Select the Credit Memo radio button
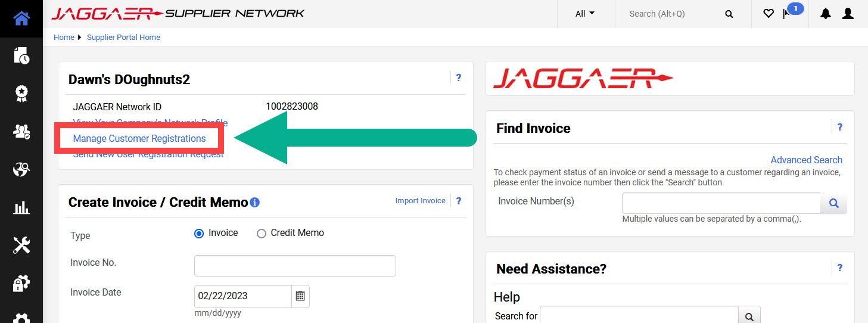This screenshot has height=323, width=868. pyautogui.click(x=261, y=234)
